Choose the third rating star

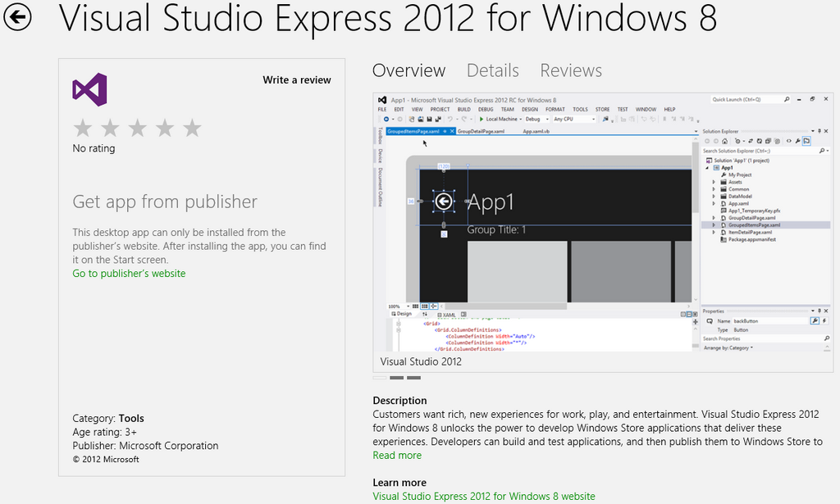tap(138, 128)
